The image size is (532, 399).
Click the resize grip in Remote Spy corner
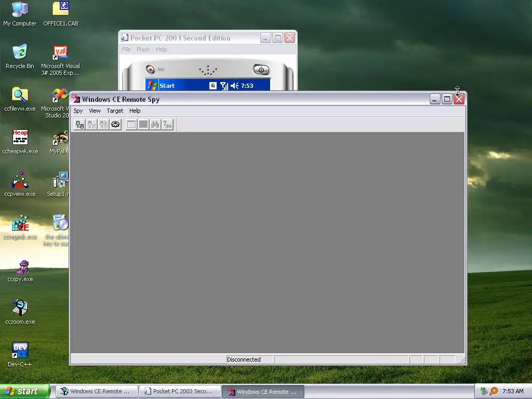click(462, 361)
